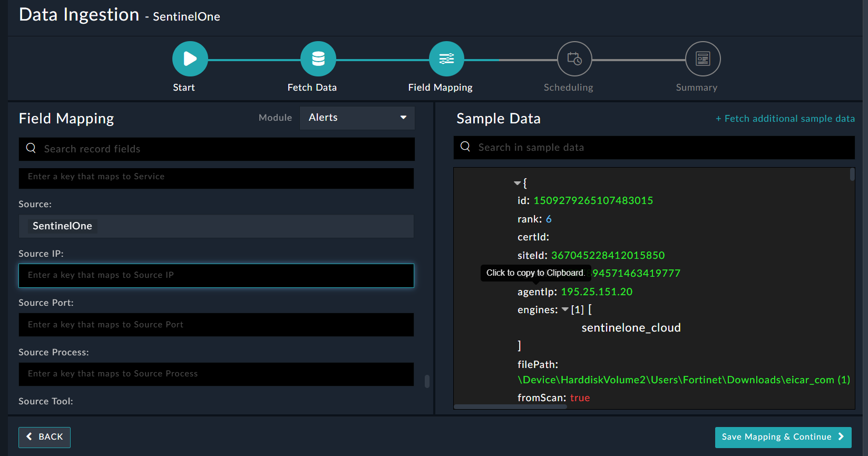This screenshot has height=456, width=868.
Task: Click the sample data horizontal scrollbar
Action: coord(510,406)
